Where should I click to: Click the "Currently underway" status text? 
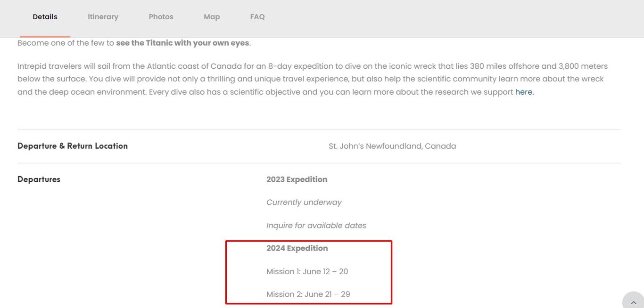(x=304, y=203)
